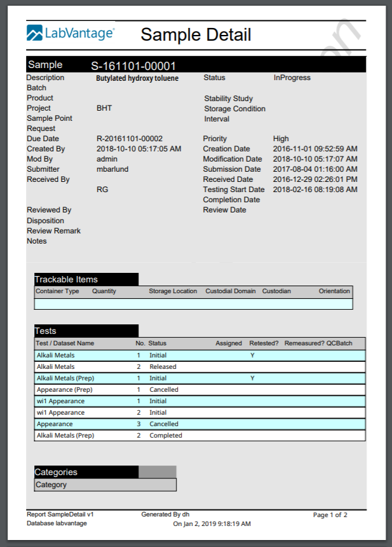Click the Submission Date value 2017-08-04 01:16:00 AM
The width and height of the screenshot is (392, 547).
[315, 169]
